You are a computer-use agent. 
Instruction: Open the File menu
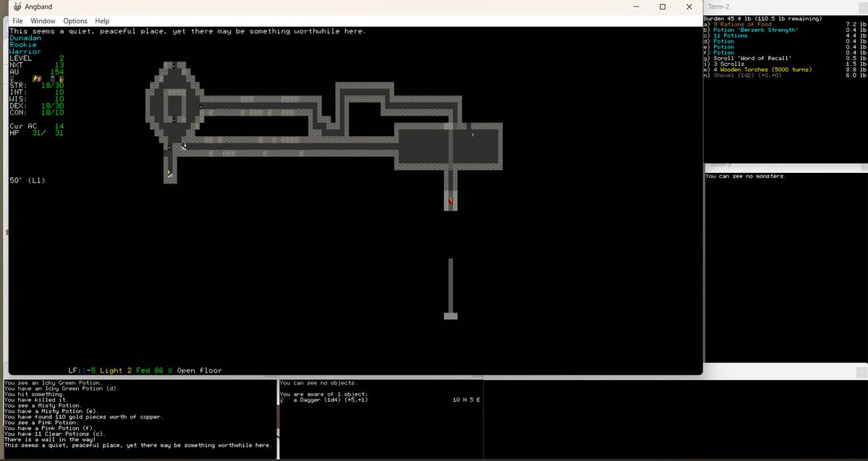[x=17, y=21]
